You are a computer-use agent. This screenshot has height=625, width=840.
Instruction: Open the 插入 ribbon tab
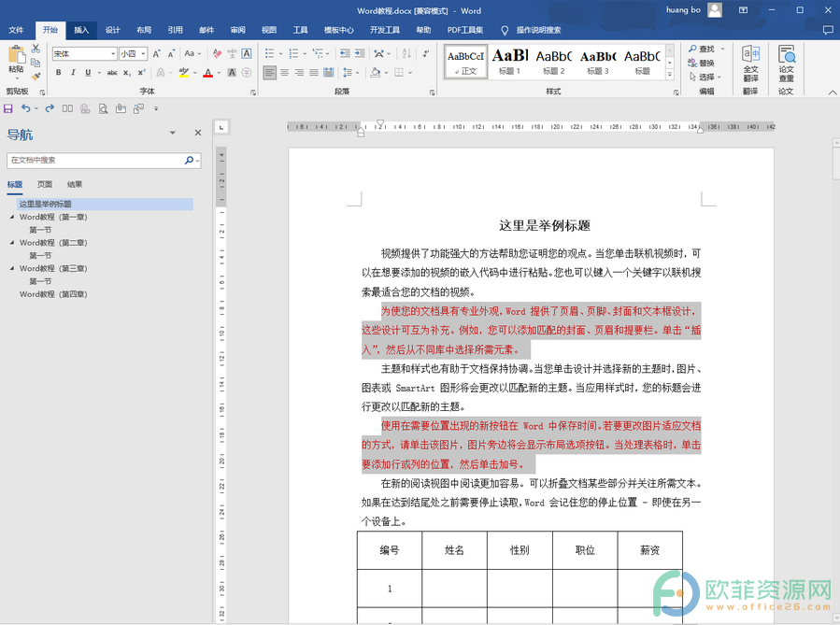click(x=81, y=30)
